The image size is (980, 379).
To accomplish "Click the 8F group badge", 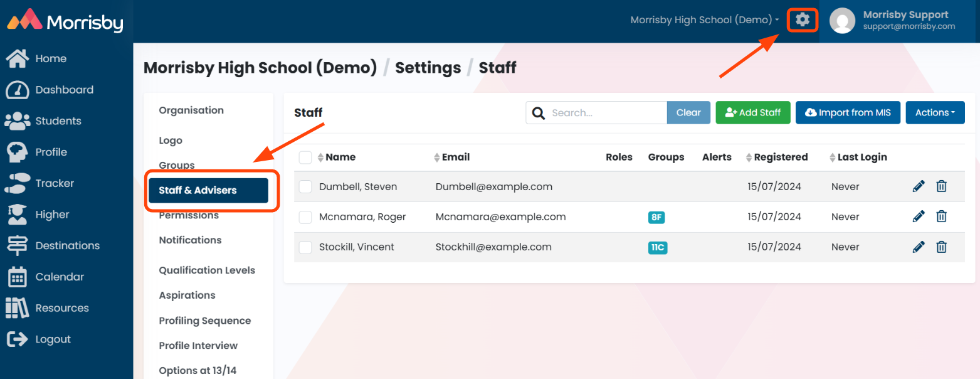I will (x=656, y=217).
